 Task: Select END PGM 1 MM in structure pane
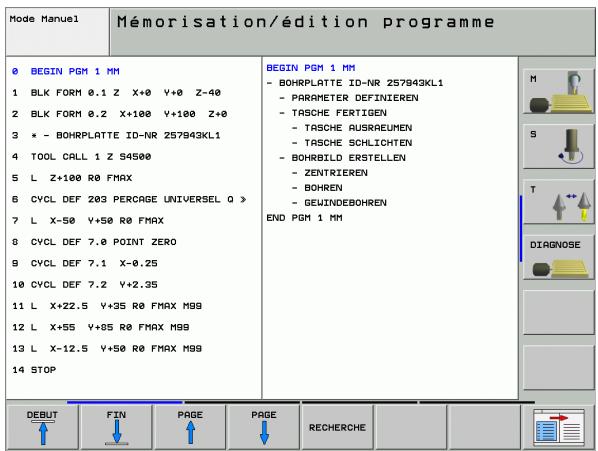304,218
